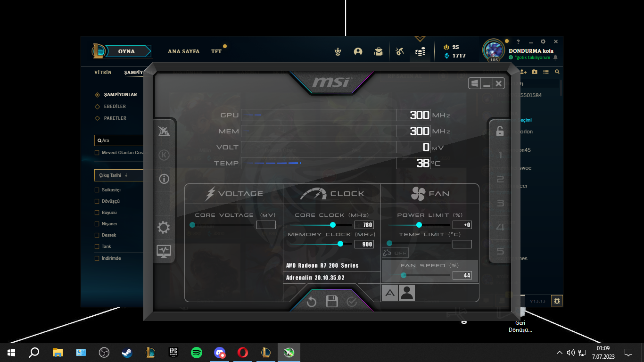
Task: Open the League clash trophy icon
Action: tap(338, 52)
